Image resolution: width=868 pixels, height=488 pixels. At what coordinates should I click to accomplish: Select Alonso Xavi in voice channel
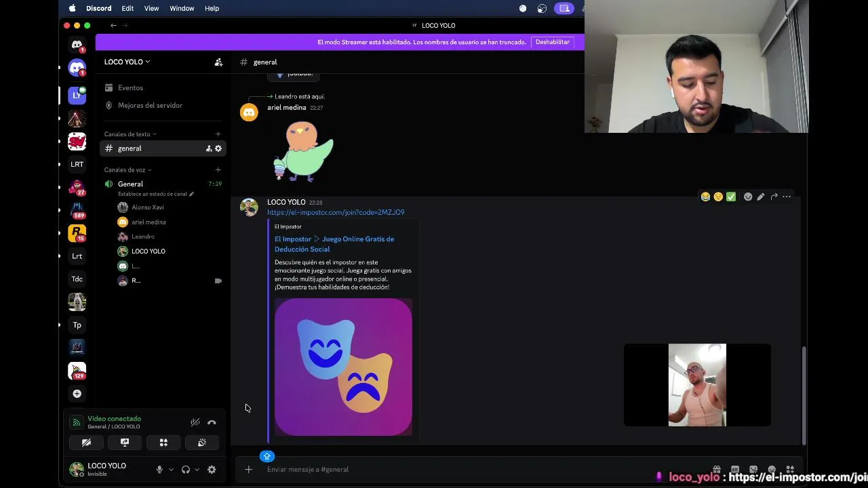click(147, 207)
